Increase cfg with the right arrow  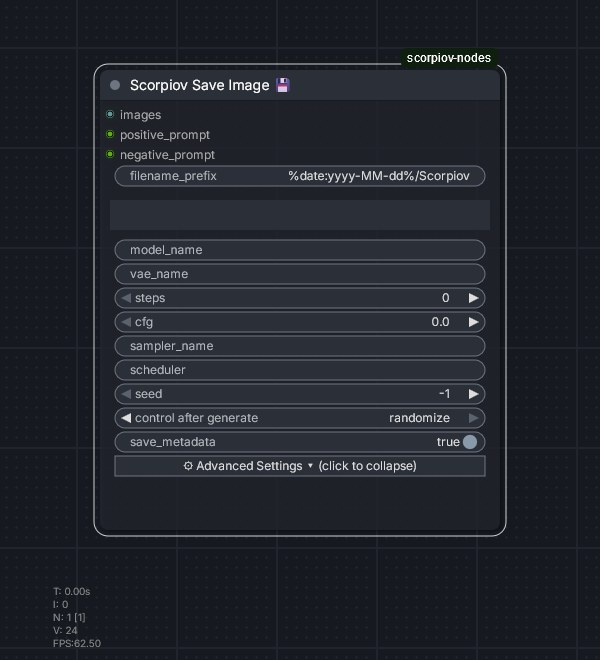click(x=474, y=322)
